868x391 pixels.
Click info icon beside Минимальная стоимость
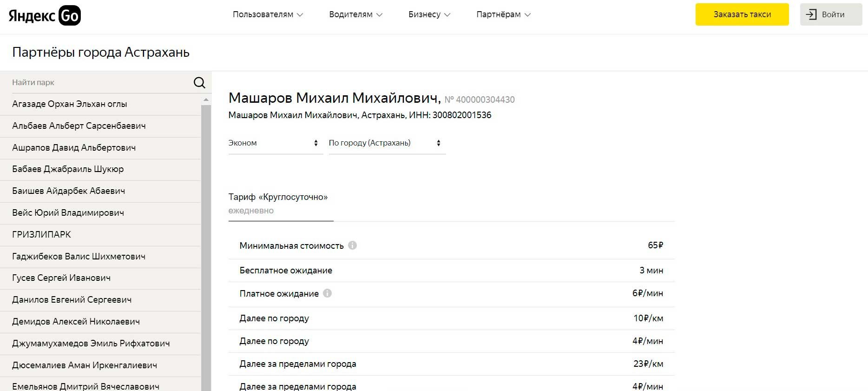pyautogui.click(x=353, y=245)
